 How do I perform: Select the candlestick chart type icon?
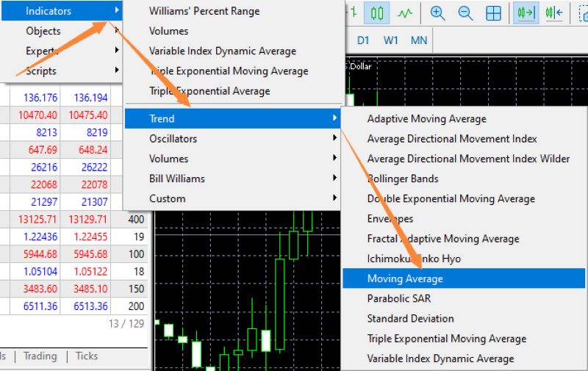coord(377,12)
